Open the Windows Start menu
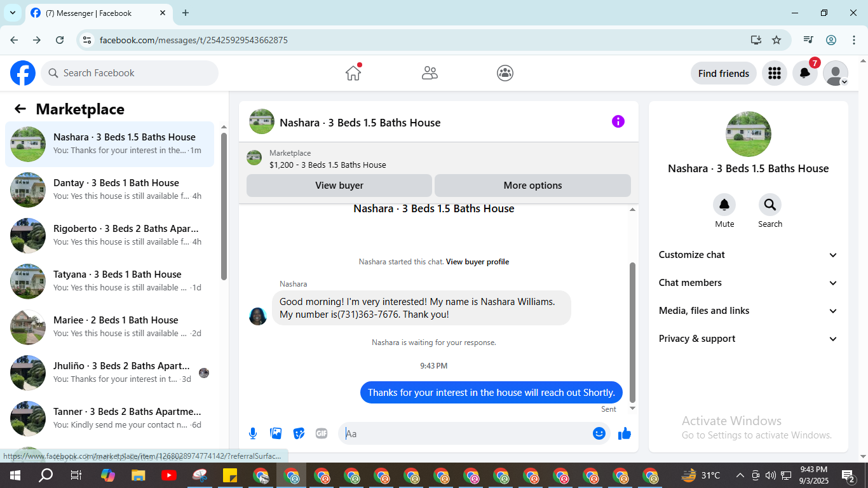The width and height of the screenshot is (868, 488). 15,475
